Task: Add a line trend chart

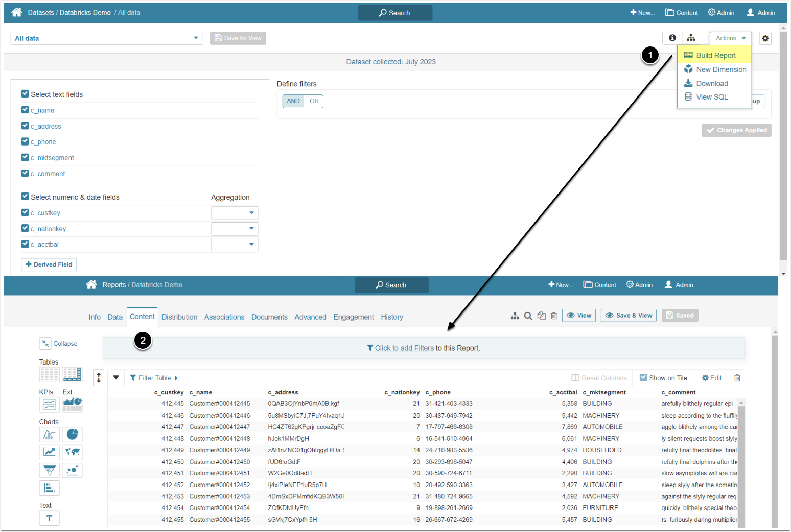Action: click(x=50, y=452)
